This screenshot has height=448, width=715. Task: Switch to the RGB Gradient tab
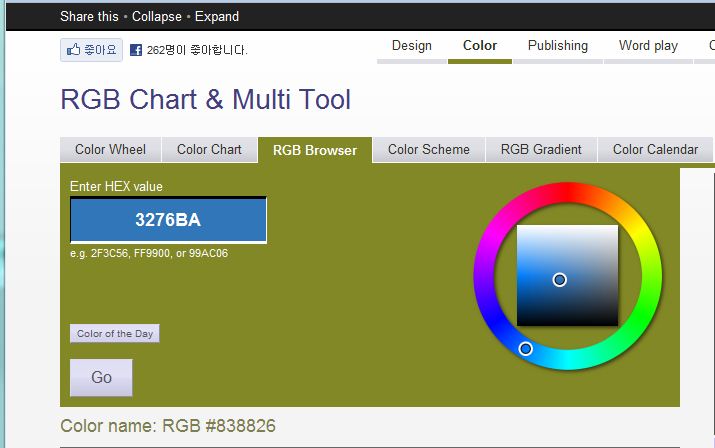pyautogui.click(x=541, y=150)
